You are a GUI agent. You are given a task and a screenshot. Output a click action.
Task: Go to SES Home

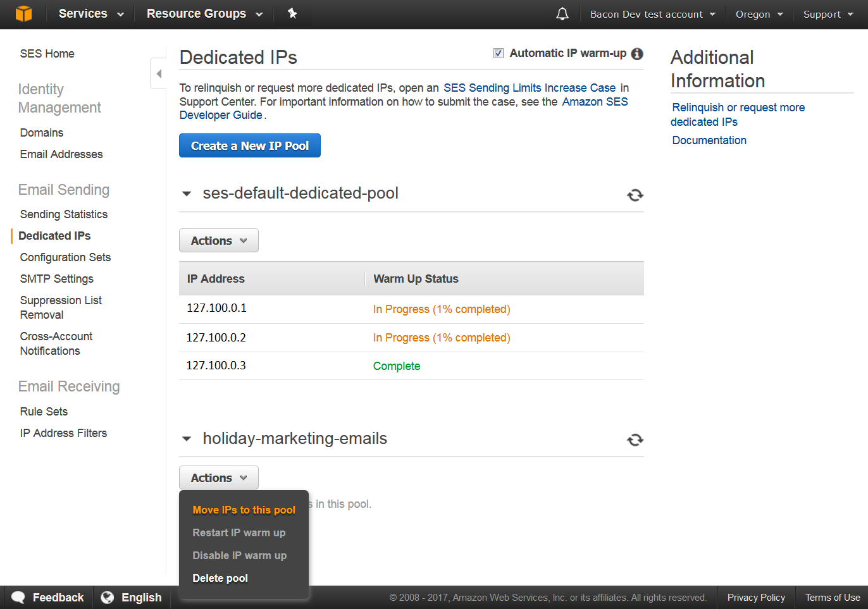pos(47,54)
